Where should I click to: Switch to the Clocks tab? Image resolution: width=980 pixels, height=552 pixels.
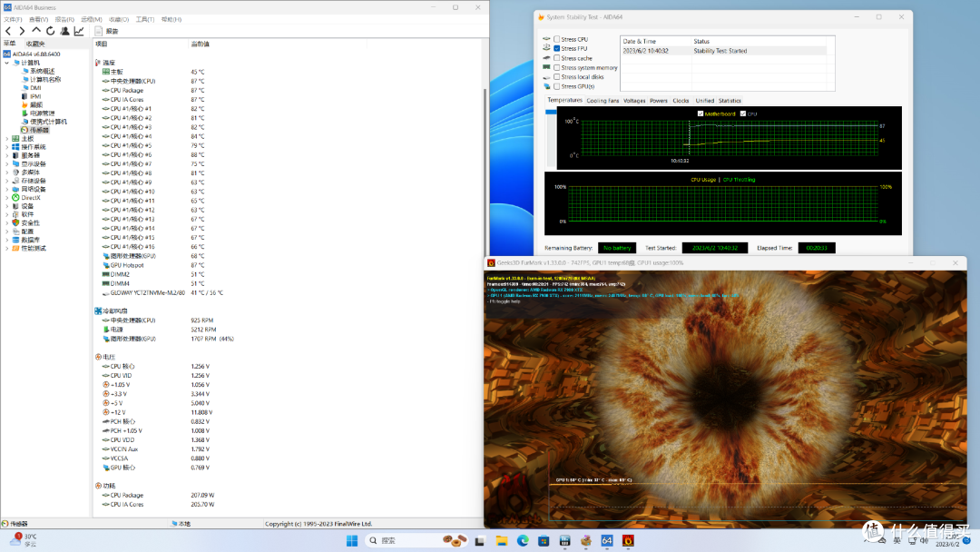pyautogui.click(x=681, y=101)
